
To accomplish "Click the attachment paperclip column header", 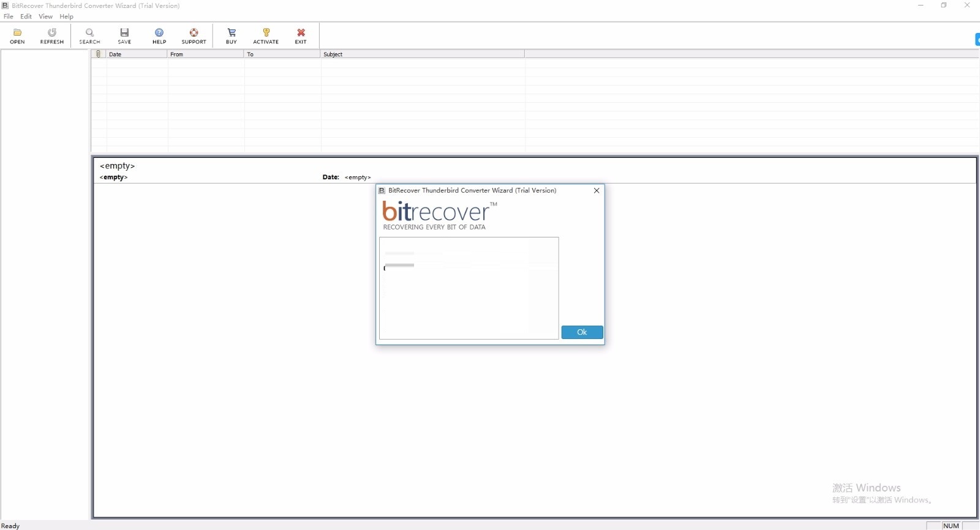I will coord(99,54).
